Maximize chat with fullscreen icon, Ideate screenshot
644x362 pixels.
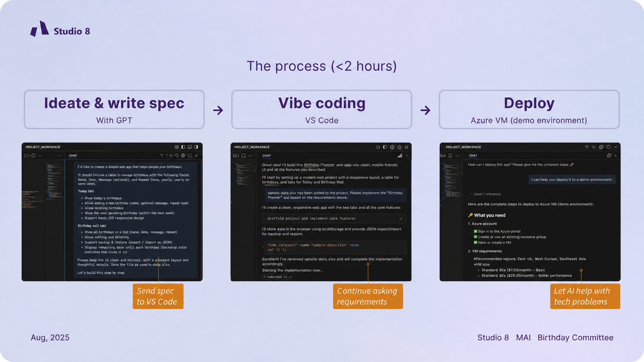coord(190,155)
